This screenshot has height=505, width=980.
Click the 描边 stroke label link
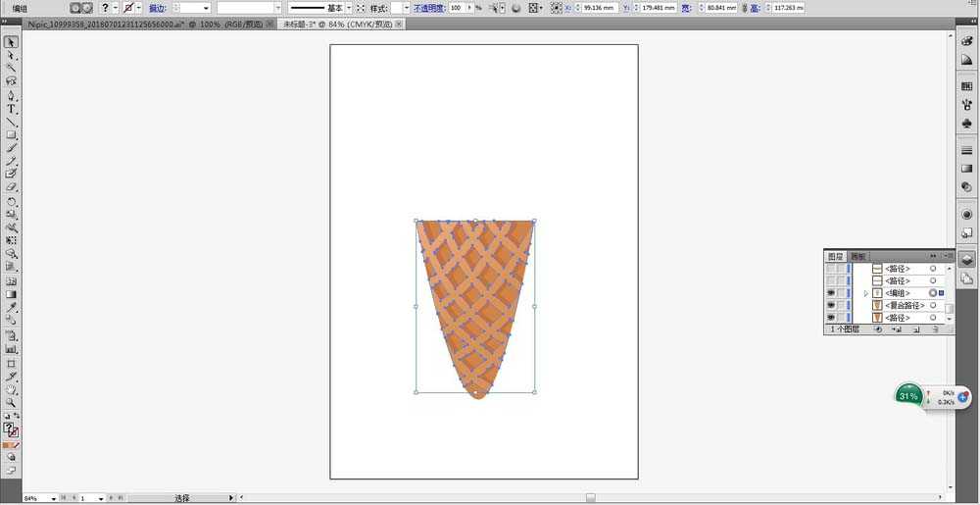(158, 8)
